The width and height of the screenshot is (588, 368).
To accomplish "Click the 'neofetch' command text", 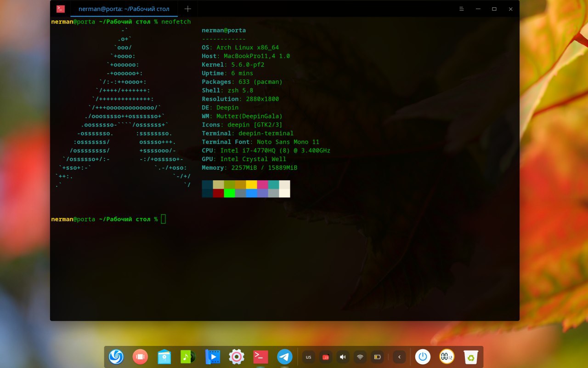I will 176,22.
